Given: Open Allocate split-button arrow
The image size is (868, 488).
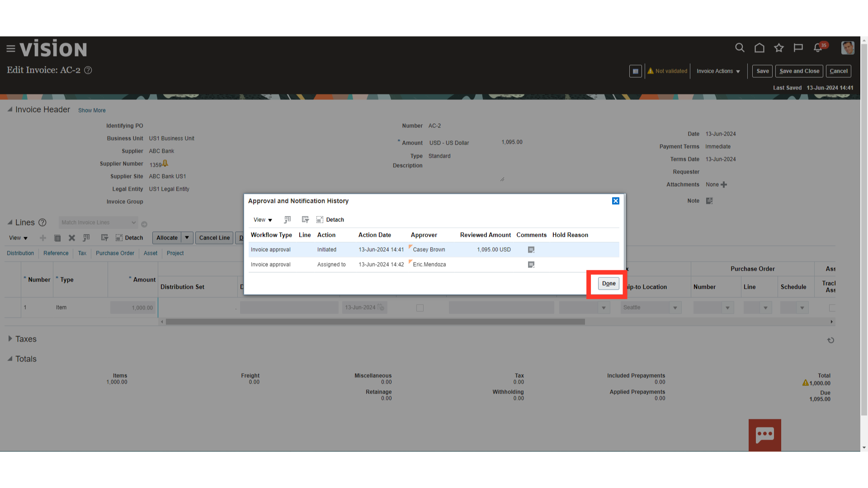Looking at the screenshot, I should [187, 238].
